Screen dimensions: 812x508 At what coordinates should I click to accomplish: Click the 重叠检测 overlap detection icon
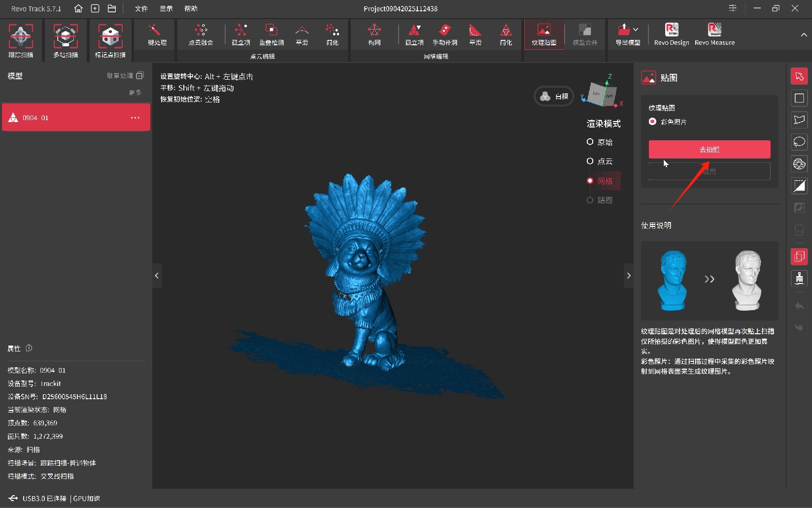point(271,34)
